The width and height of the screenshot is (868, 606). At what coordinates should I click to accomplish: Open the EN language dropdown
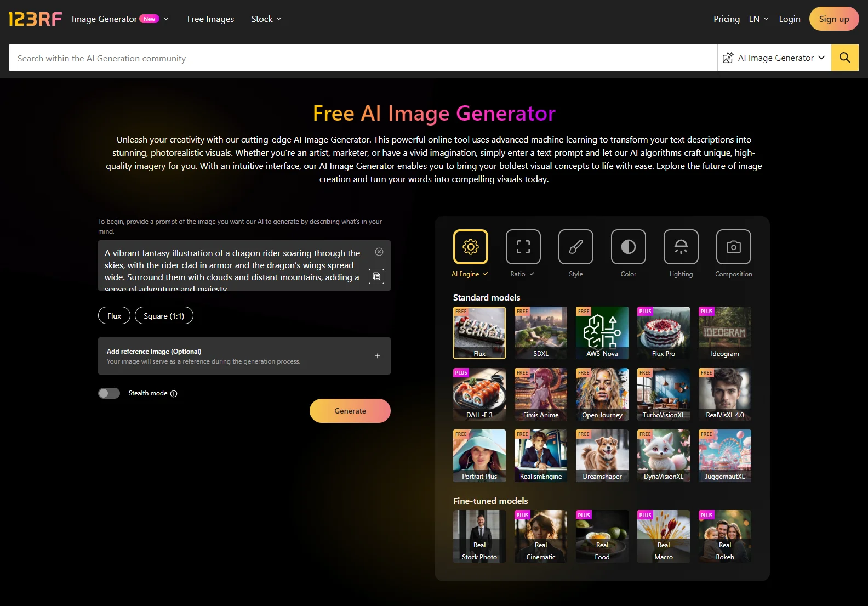coord(758,19)
